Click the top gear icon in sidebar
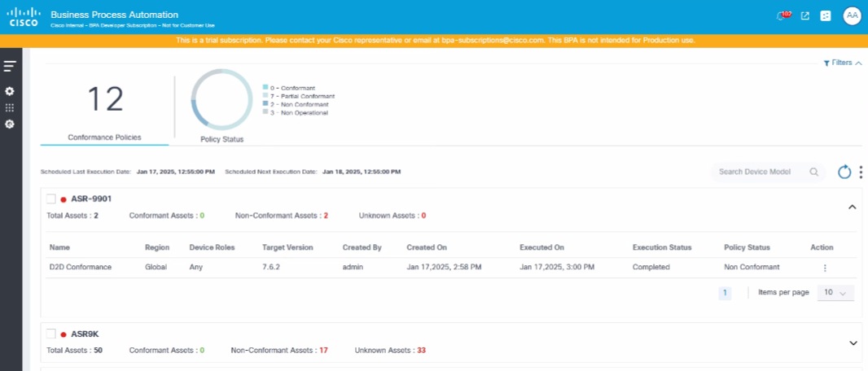Image resolution: width=868 pixels, height=371 pixels. pyautogui.click(x=10, y=90)
